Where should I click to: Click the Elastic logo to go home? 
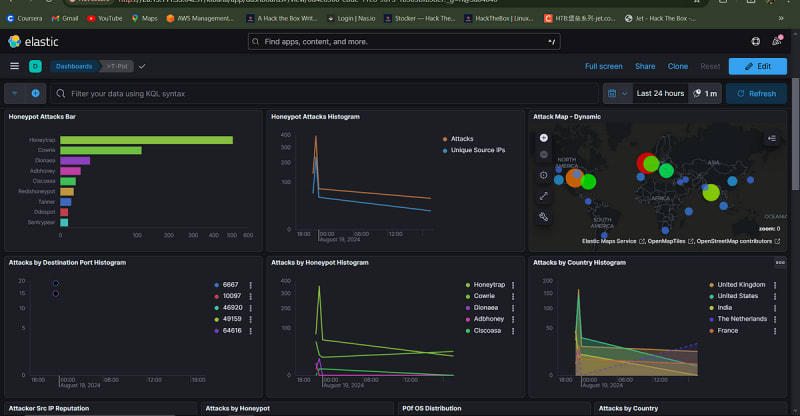[x=30, y=41]
